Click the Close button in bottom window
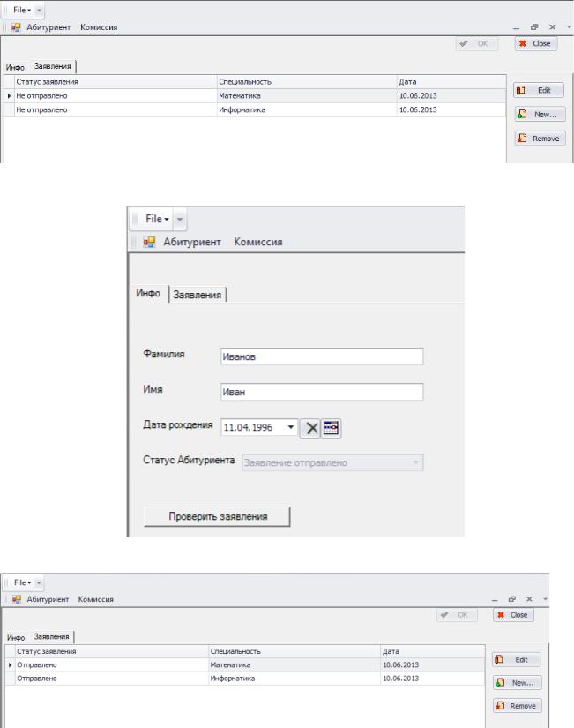The height and width of the screenshot is (728, 574). (x=513, y=615)
